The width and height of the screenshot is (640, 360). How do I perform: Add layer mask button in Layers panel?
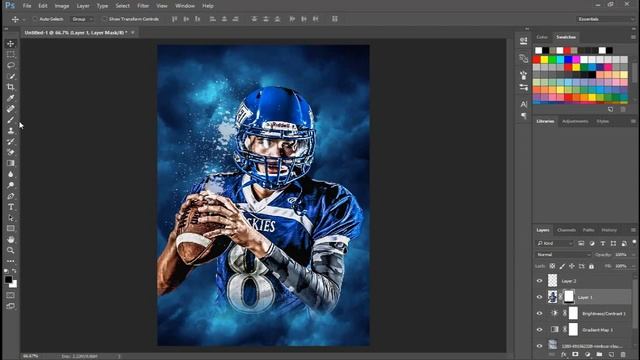575,354
